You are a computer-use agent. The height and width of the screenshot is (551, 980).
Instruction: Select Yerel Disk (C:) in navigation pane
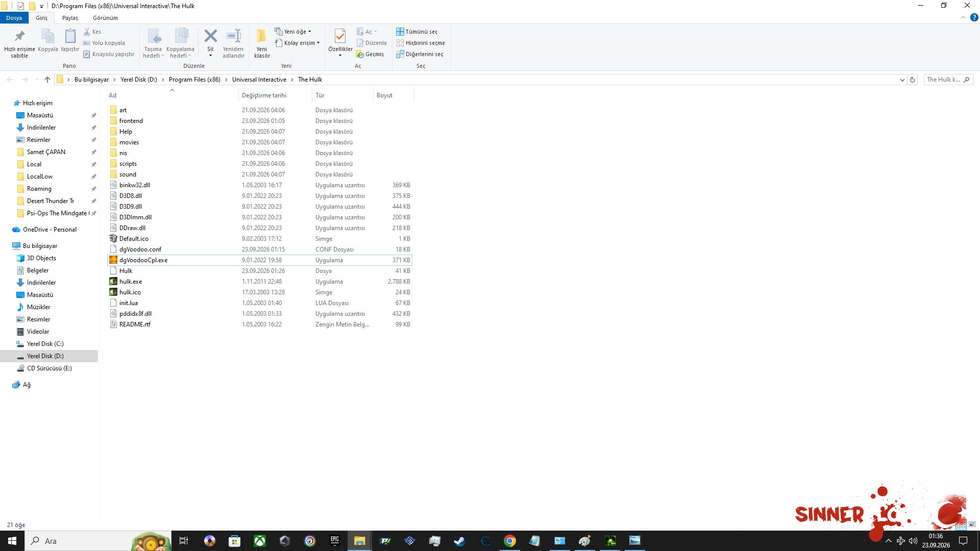point(45,344)
